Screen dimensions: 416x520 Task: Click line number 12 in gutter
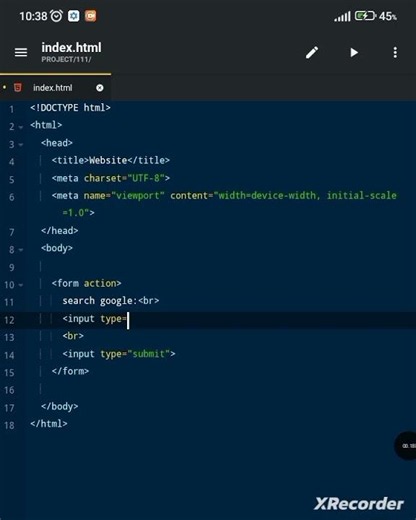[9, 320]
